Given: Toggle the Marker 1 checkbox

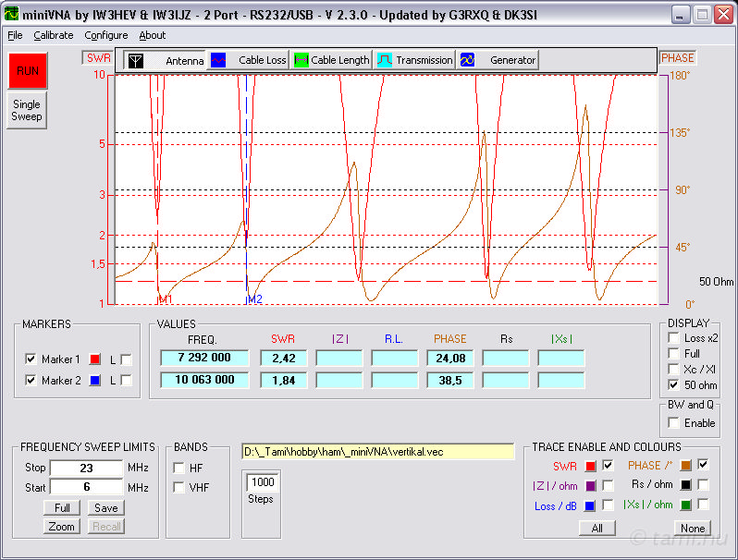Looking at the screenshot, I should click(x=31, y=359).
